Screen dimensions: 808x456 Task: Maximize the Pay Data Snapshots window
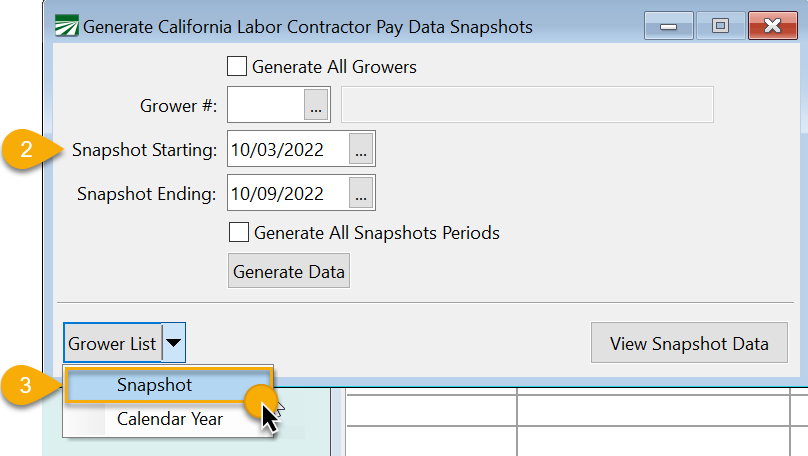pos(720,26)
